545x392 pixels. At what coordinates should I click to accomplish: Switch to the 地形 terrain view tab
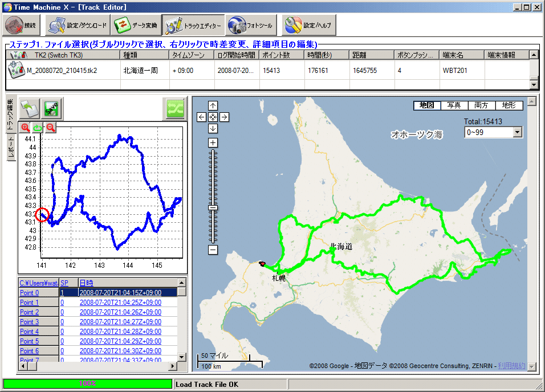(x=509, y=105)
